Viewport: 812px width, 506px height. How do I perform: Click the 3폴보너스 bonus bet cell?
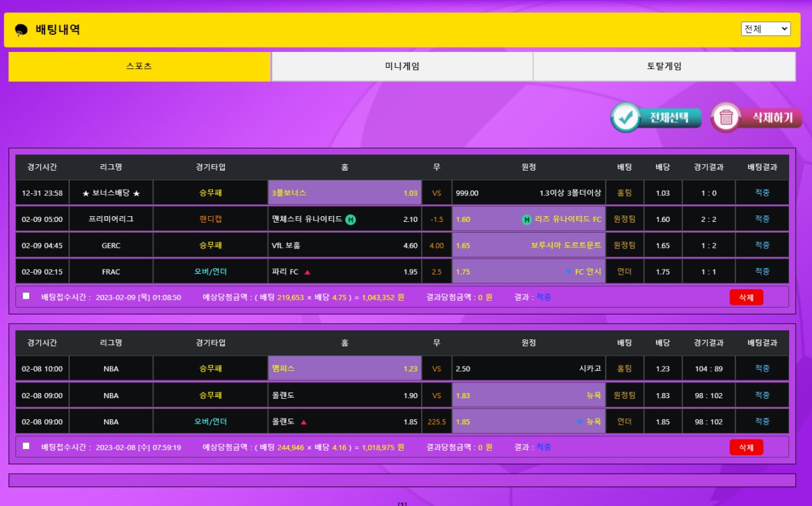coord(344,193)
